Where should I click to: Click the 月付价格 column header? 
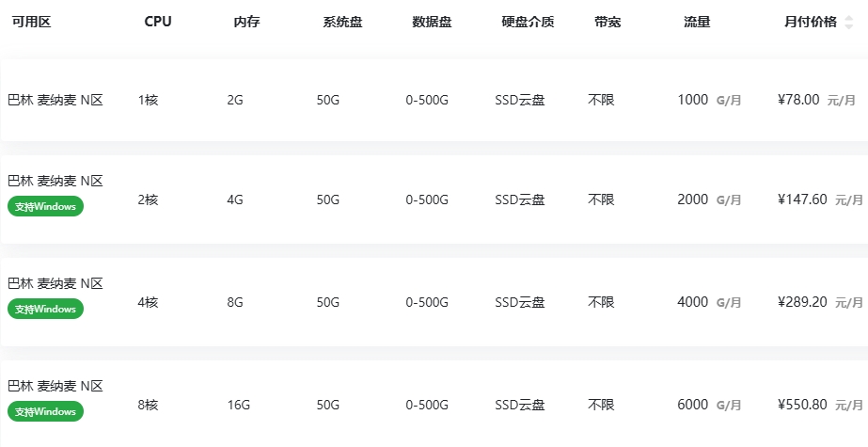coord(811,23)
